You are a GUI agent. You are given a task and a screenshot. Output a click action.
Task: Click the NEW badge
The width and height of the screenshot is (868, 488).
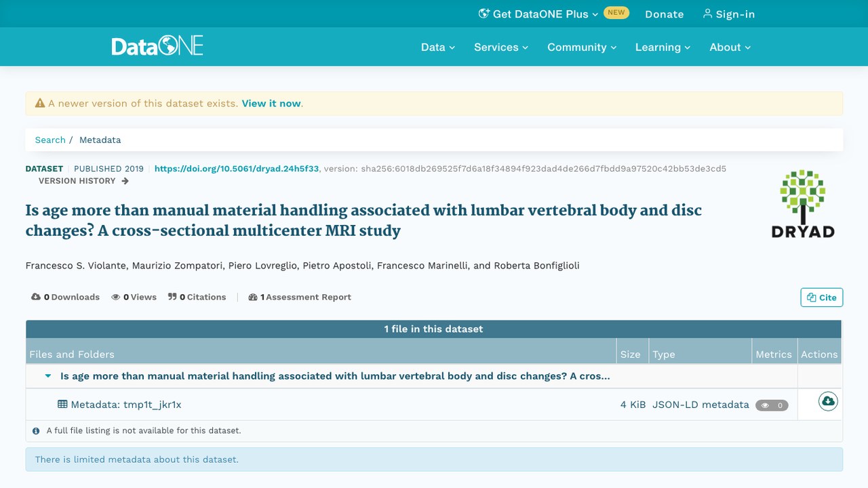click(616, 13)
